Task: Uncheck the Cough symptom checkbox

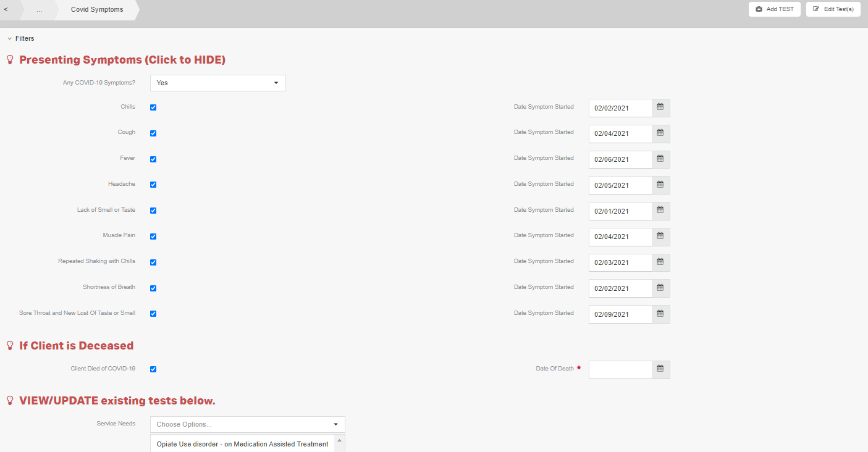Action: [153, 133]
